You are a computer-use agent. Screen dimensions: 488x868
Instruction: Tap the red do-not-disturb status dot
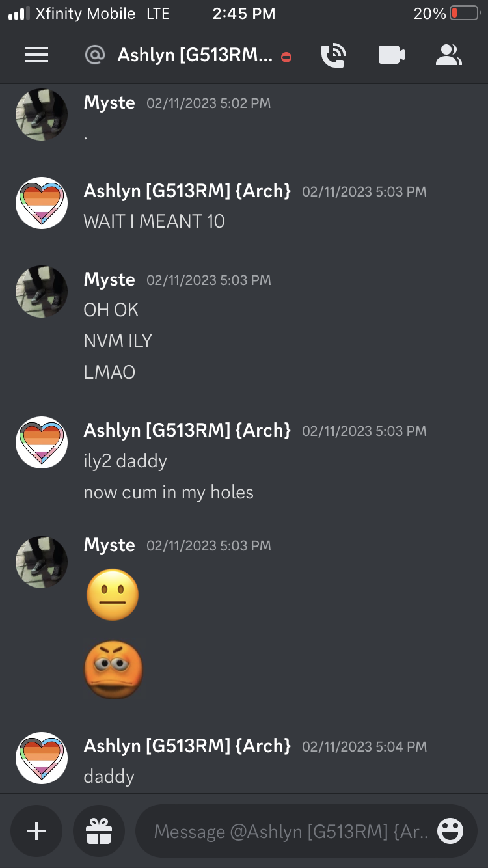(286, 57)
